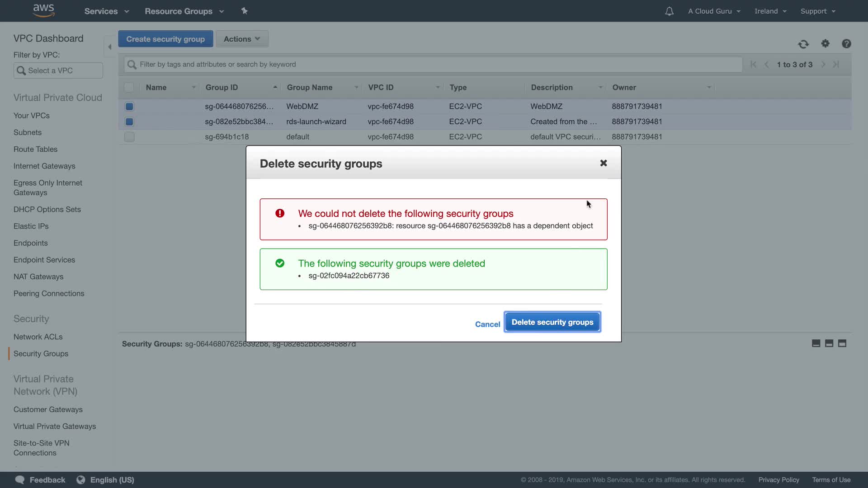Open the table settings gear icon
The width and height of the screenshot is (868, 488).
click(x=825, y=43)
